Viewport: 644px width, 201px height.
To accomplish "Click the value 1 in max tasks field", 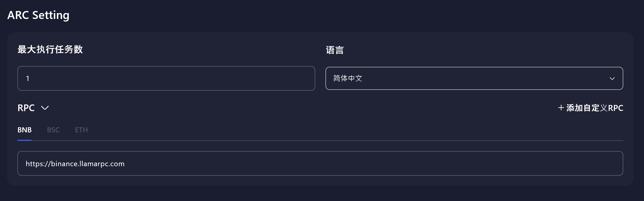I will (x=28, y=79).
